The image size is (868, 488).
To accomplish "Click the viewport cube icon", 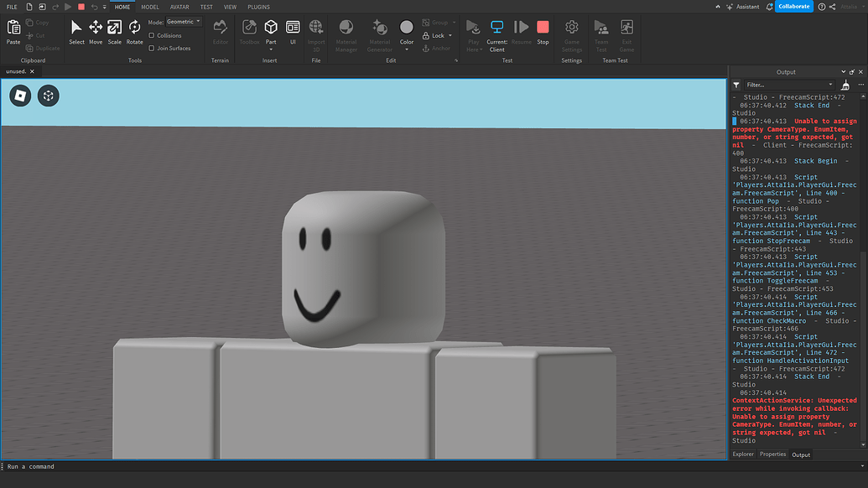I will click(48, 96).
